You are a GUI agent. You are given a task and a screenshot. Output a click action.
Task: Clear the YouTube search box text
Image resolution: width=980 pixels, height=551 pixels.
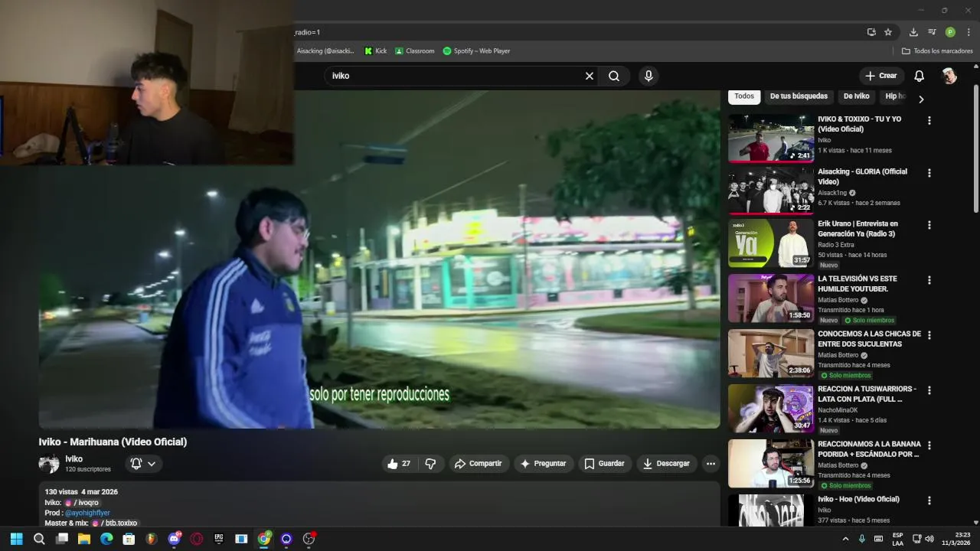(x=590, y=76)
